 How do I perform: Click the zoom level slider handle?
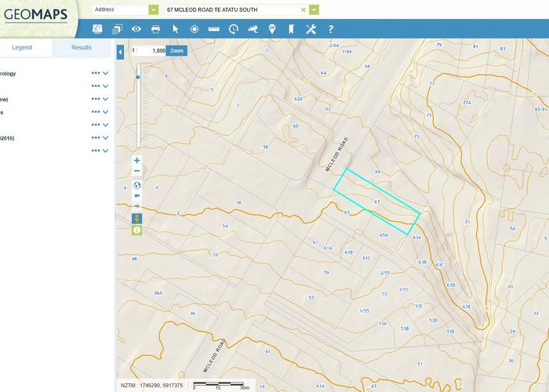pos(138,77)
